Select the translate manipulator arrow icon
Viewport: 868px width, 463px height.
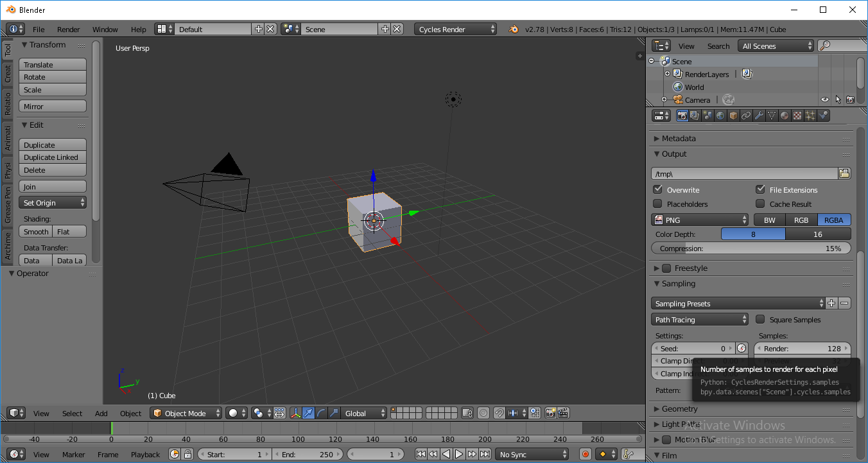(309, 413)
